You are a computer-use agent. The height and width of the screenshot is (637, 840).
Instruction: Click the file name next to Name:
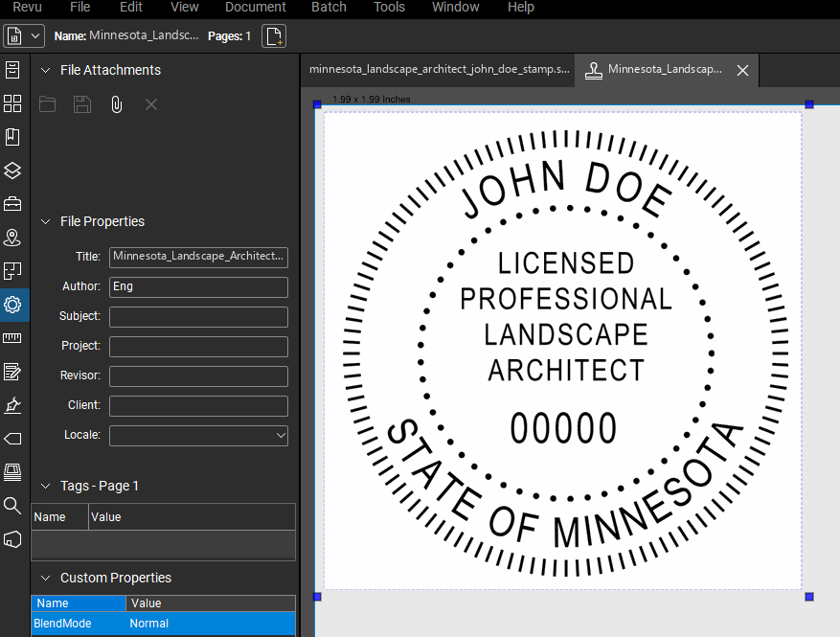click(x=144, y=35)
